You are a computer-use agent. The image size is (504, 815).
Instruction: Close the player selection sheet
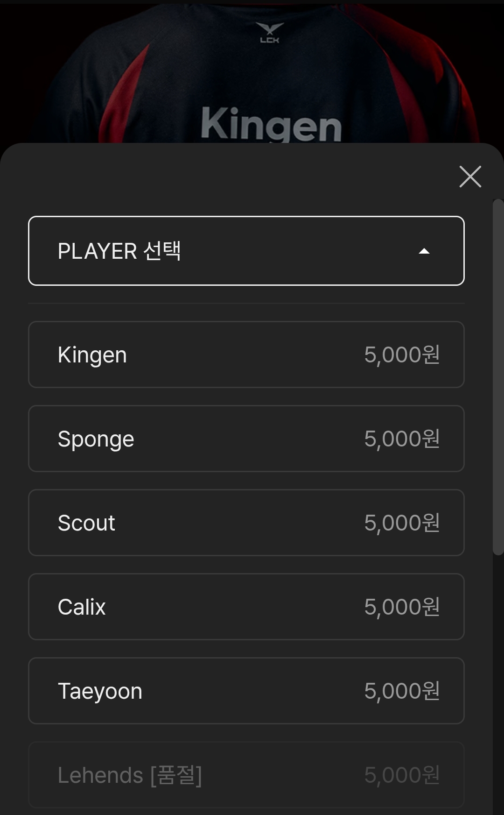point(470,177)
